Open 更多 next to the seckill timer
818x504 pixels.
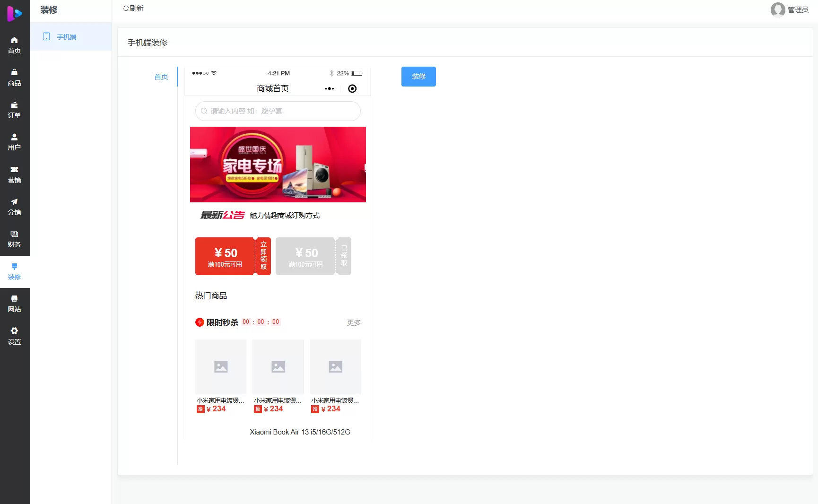pyautogui.click(x=353, y=322)
